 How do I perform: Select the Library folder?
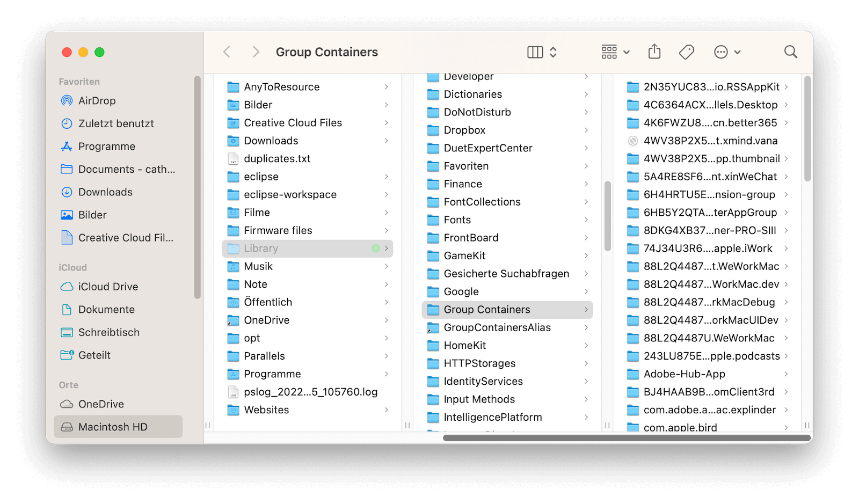tap(308, 249)
